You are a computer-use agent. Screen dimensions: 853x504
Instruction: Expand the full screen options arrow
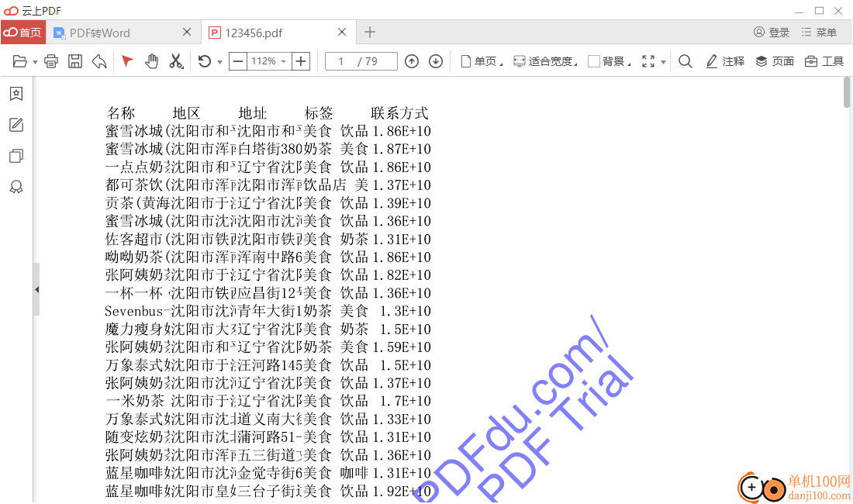pyautogui.click(x=663, y=62)
